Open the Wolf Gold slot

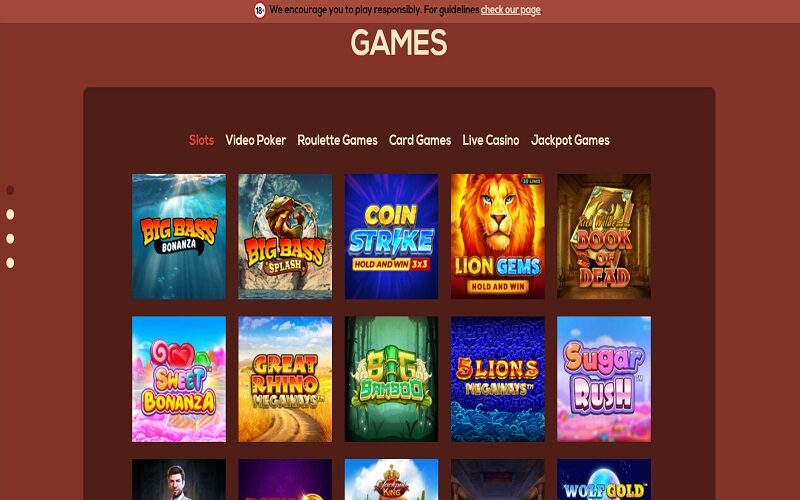pos(604,480)
